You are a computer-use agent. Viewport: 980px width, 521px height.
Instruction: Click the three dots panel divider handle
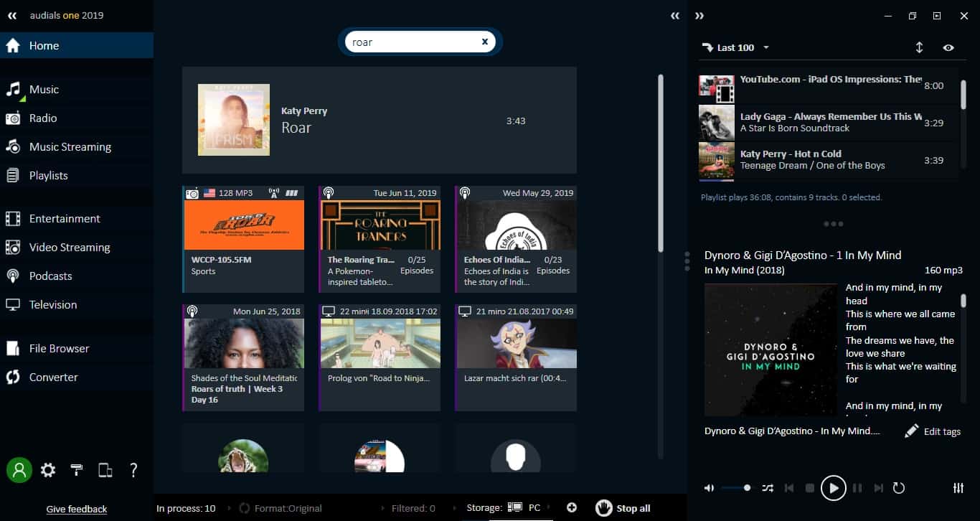(x=834, y=224)
